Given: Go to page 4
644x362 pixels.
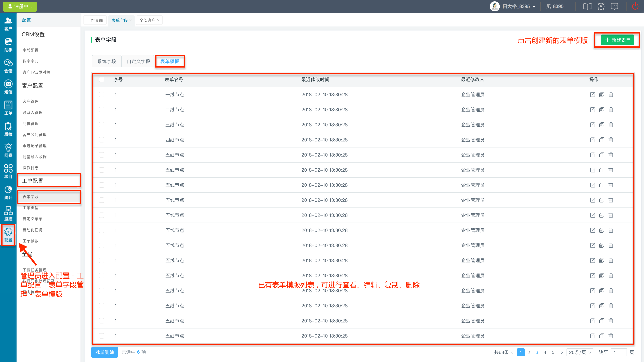Looking at the screenshot, I should pos(545,352).
